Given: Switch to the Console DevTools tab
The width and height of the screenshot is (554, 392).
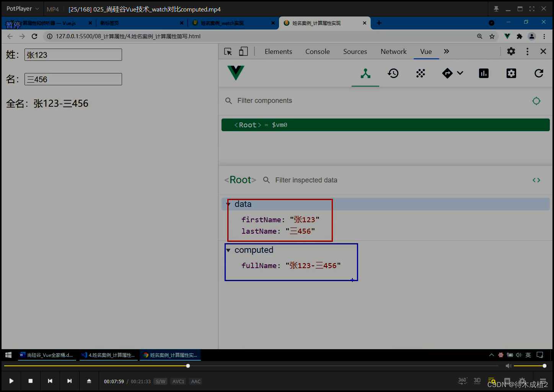Looking at the screenshot, I should coord(318,52).
